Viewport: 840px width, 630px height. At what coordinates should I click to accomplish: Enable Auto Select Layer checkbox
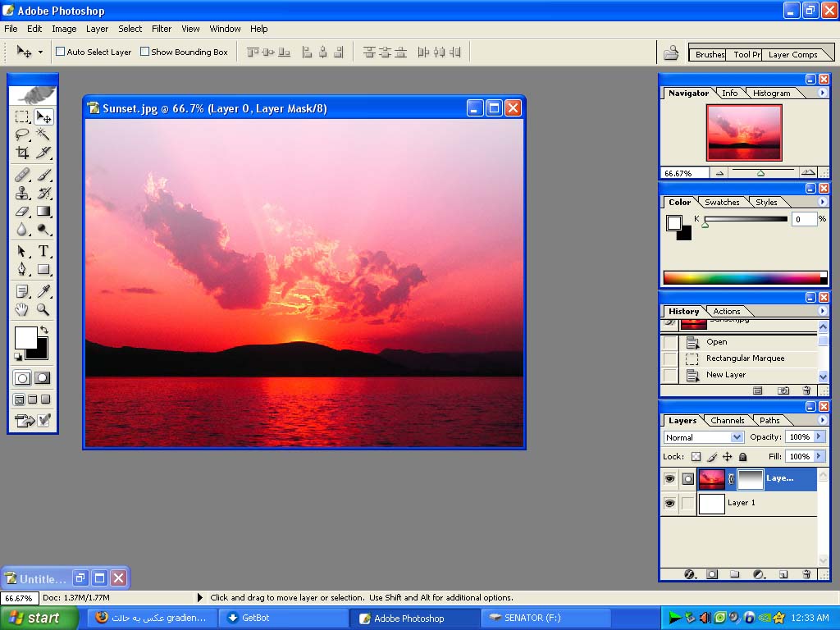coord(61,52)
